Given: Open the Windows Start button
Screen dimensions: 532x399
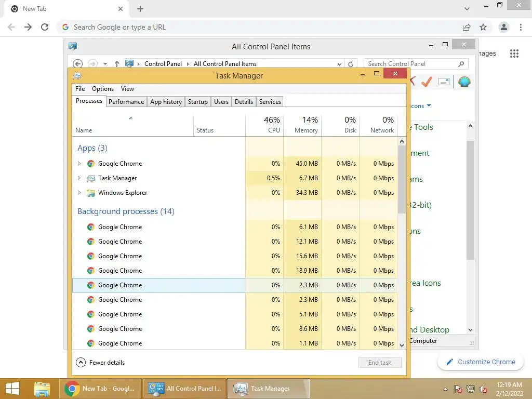Looking at the screenshot, I should tap(12, 389).
